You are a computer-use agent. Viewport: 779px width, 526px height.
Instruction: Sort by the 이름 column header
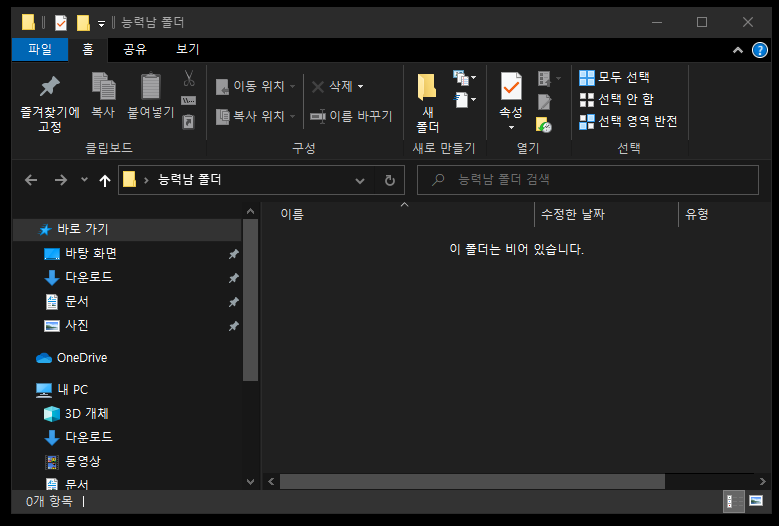click(x=292, y=215)
